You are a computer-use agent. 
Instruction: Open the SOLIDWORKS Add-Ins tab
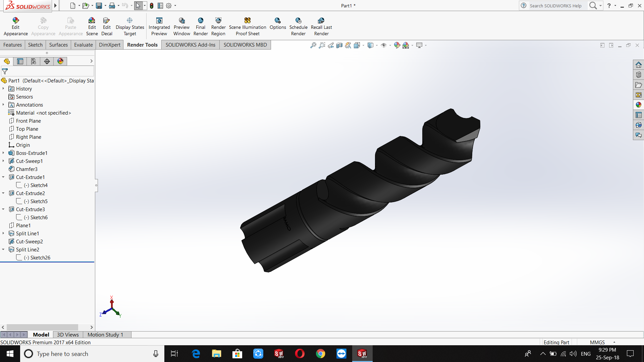[191, 45]
